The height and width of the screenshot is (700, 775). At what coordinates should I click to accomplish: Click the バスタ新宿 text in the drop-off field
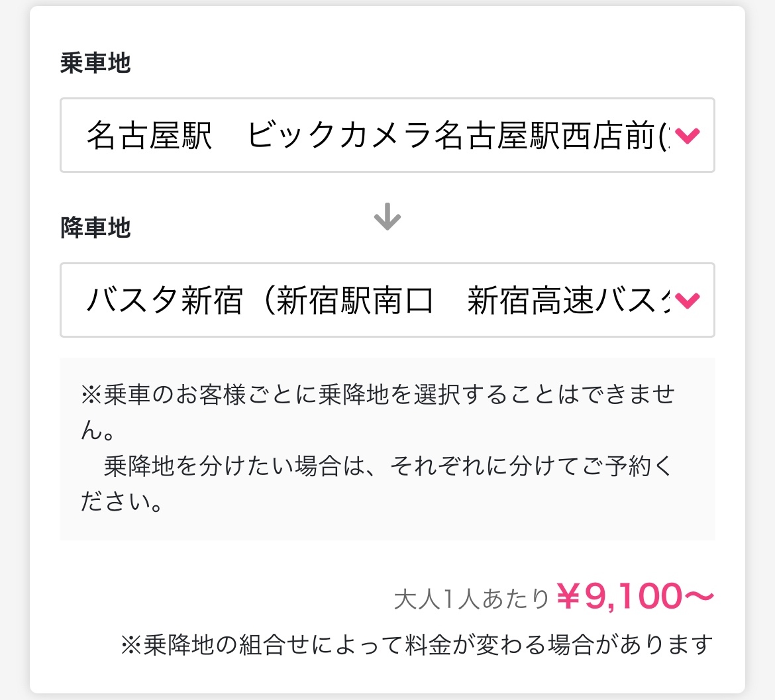pos(164,300)
